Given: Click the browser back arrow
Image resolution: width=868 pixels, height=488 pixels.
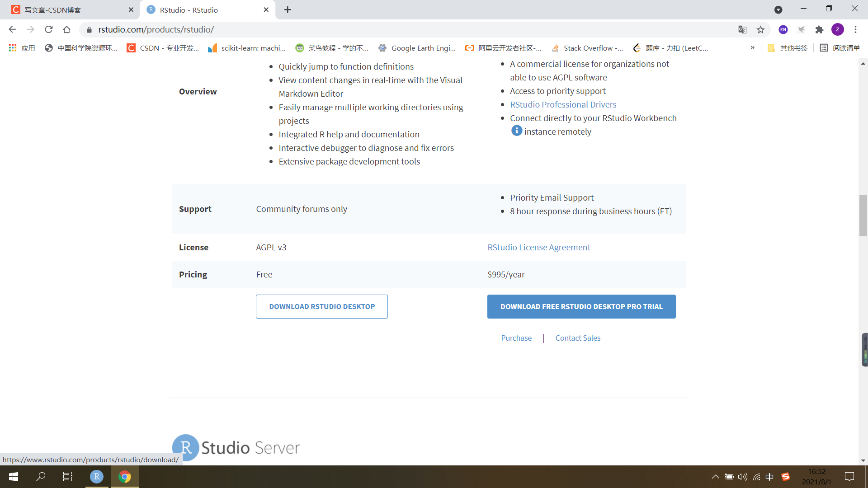Looking at the screenshot, I should [x=12, y=29].
